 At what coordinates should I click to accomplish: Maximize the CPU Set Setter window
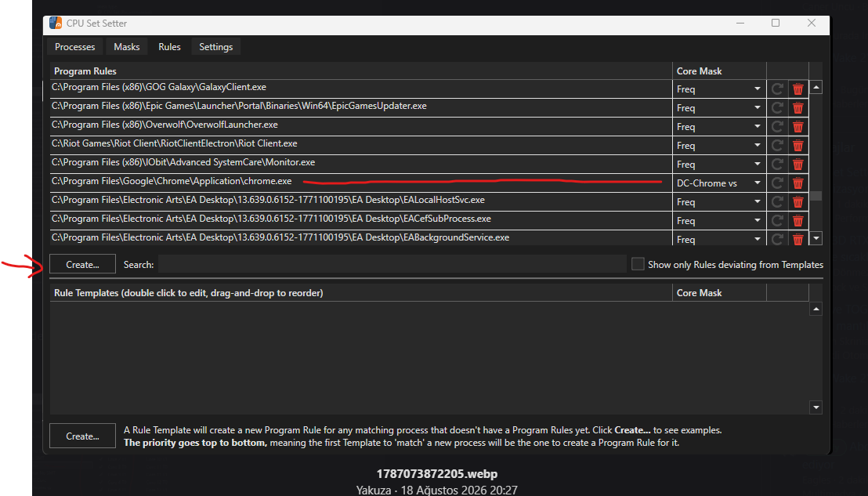coord(776,24)
